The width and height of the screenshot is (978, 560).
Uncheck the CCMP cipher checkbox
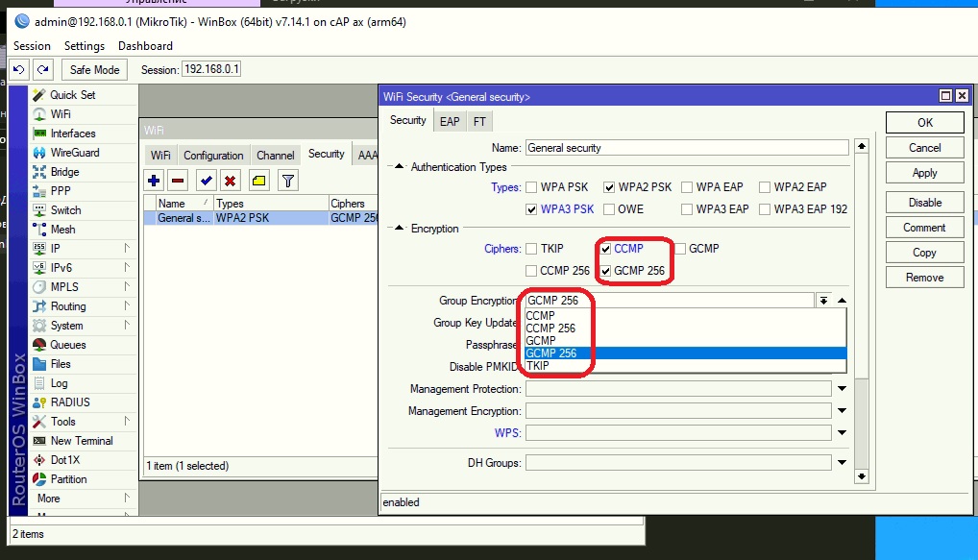[x=605, y=249]
